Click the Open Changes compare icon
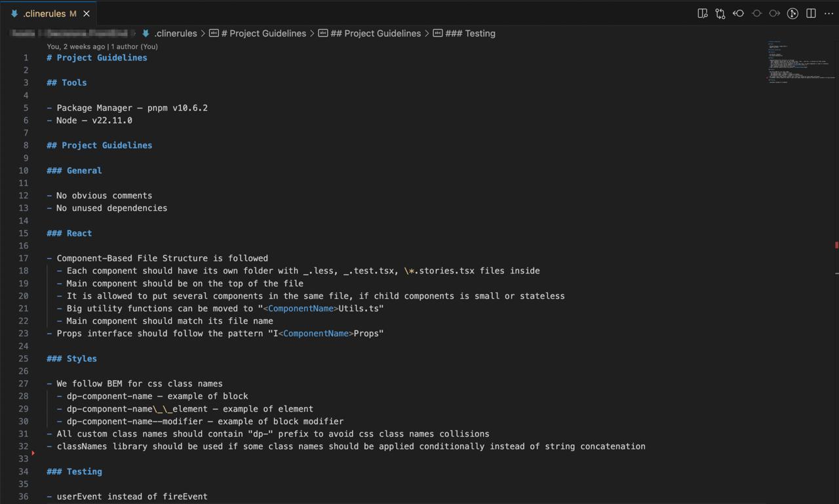This screenshot has width=839, height=504. (x=720, y=13)
